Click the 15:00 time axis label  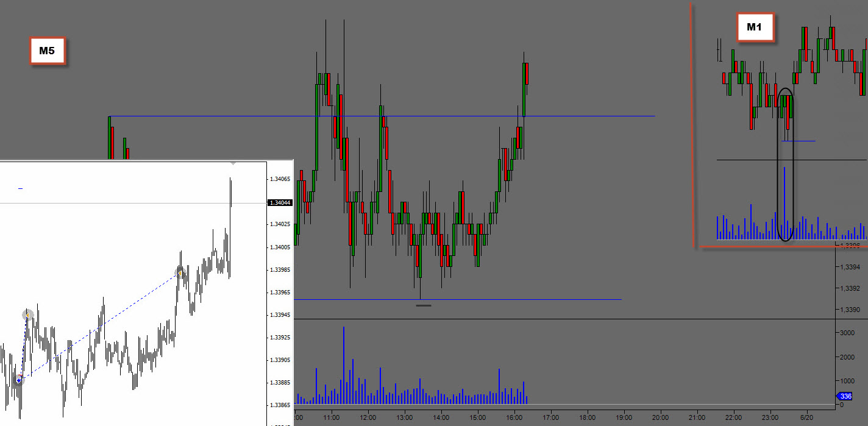tap(478, 418)
